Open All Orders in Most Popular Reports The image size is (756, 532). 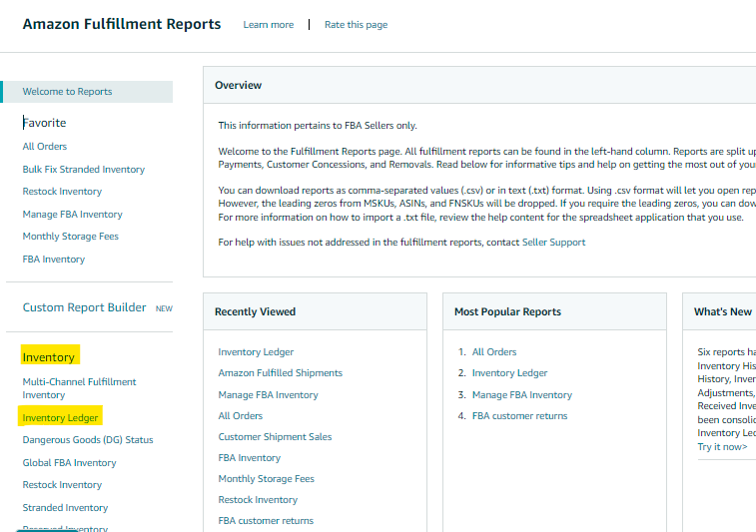(494, 352)
